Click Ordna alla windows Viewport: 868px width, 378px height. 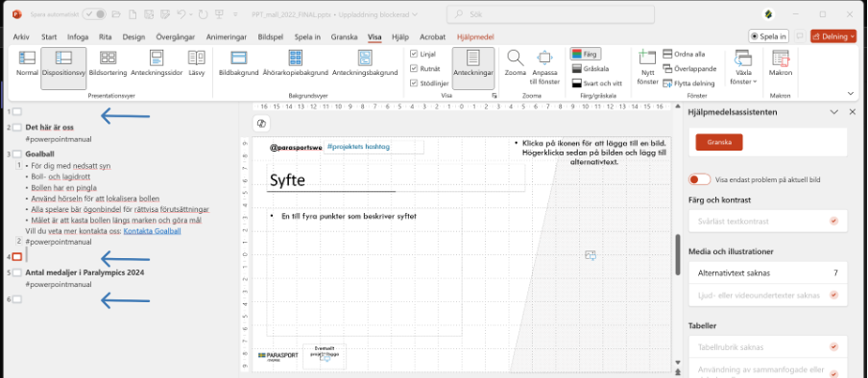point(684,54)
